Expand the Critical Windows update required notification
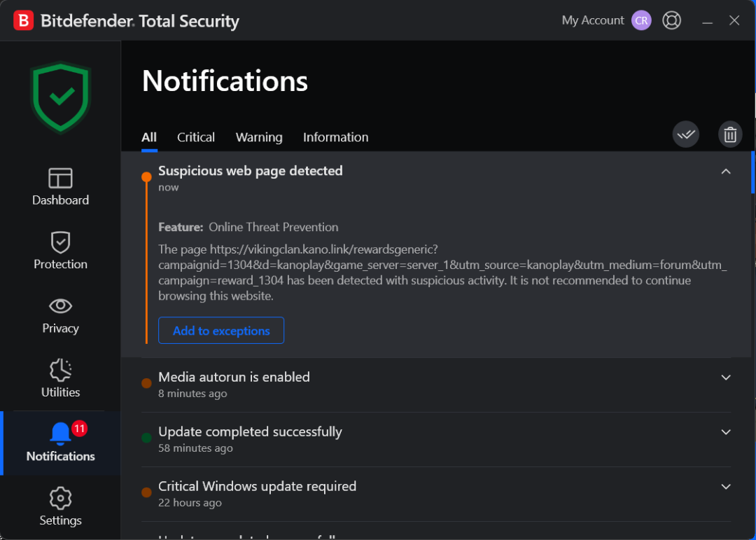756x540 pixels. tap(726, 487)
